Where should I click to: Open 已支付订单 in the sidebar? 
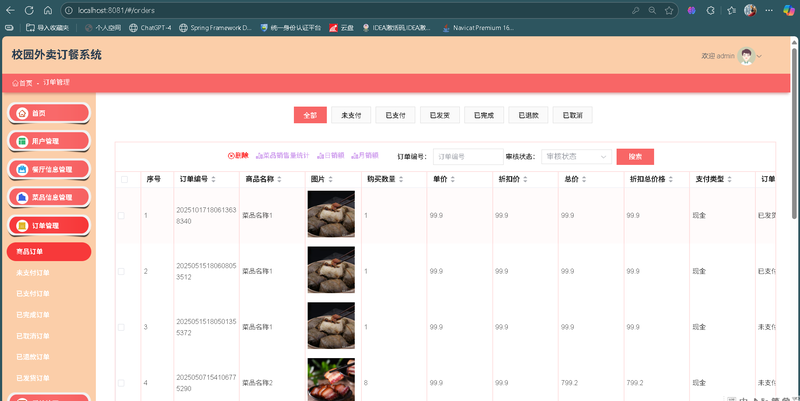[x=33, y=294]
